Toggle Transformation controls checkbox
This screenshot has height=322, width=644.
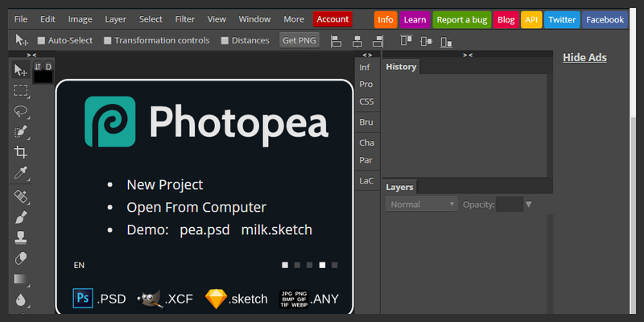click(108, 40)
